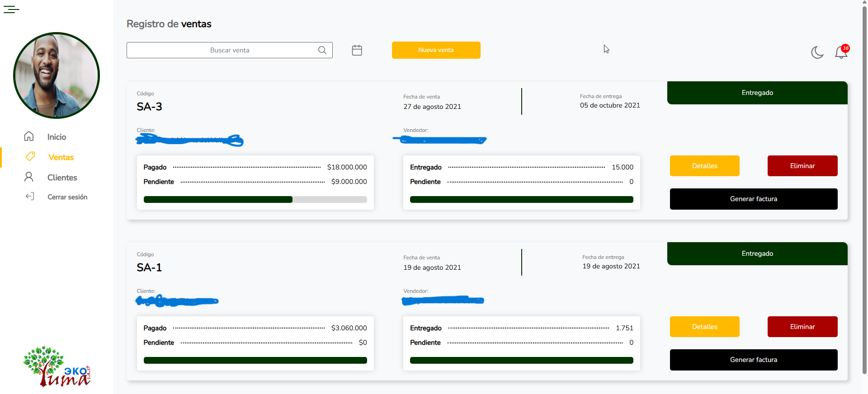The width and height of the screenshot is (868, 394).
Task: Delete sale SA-1 with Eliminar
Action: coord(802,327)
